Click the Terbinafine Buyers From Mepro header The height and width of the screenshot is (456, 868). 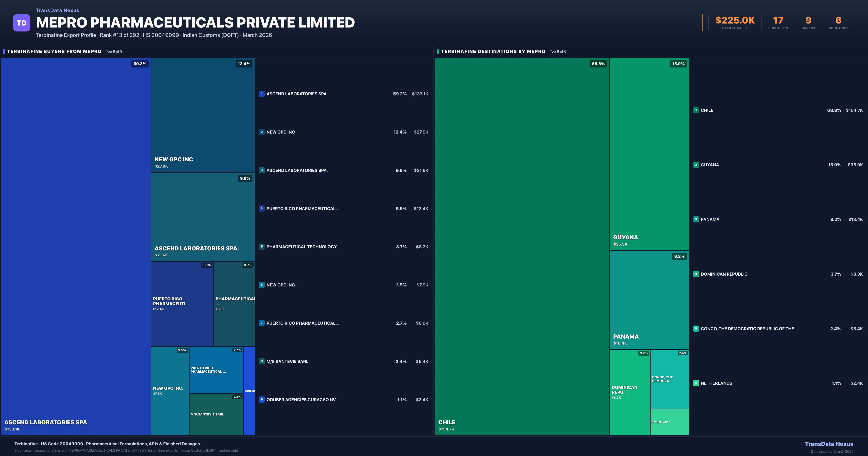pos(54,51)
